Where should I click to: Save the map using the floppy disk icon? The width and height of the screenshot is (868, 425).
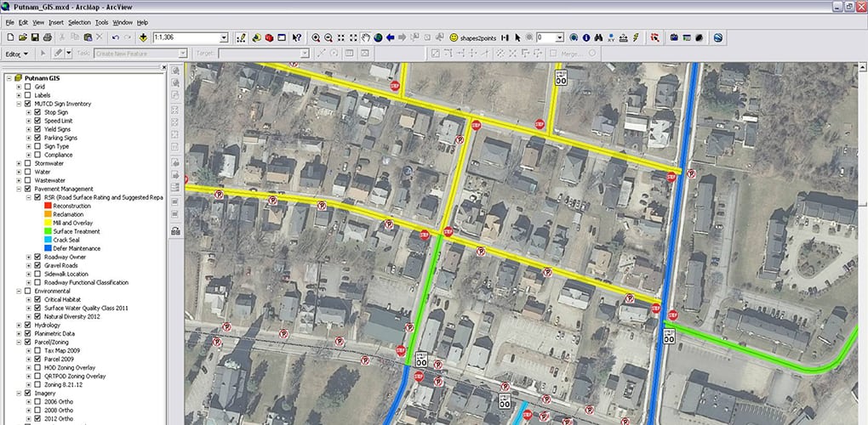click(35, 37)
